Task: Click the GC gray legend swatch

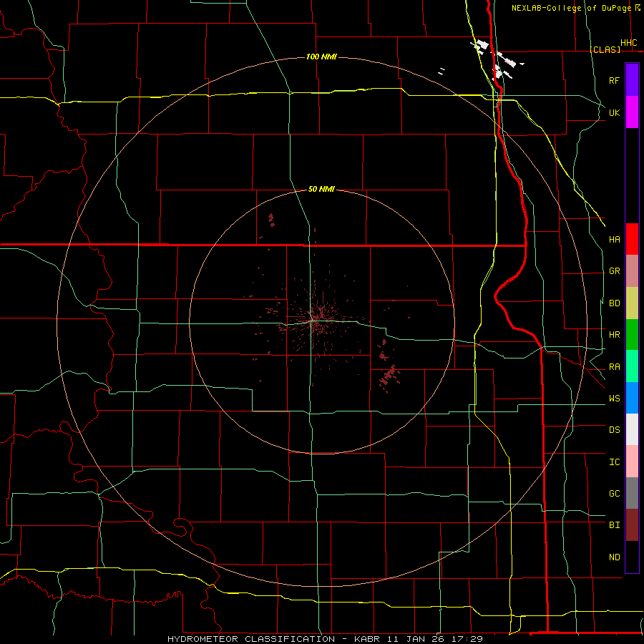Action: [632, 493]
